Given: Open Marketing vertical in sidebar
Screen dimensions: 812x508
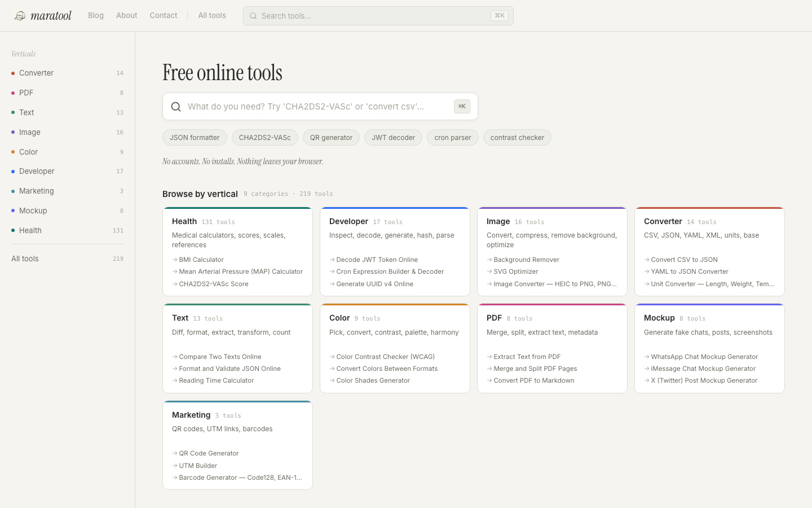Looking at the screenshot, I should (x=68, y=191).
